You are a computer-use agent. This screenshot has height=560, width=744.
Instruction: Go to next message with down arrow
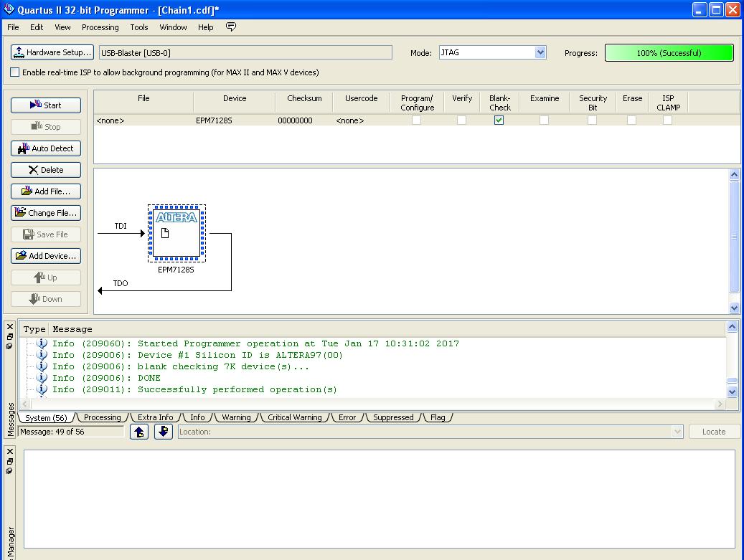[164, 432]
